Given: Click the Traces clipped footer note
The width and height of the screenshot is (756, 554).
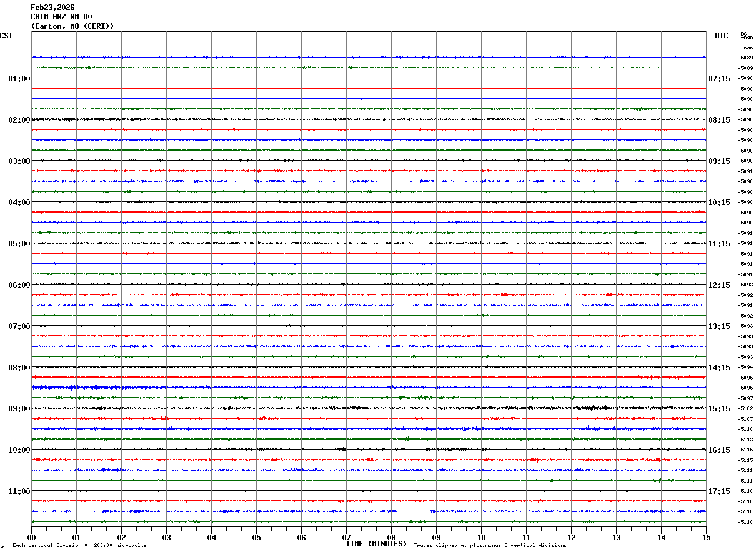Looking at the screenshot, I should coord(490,546).
